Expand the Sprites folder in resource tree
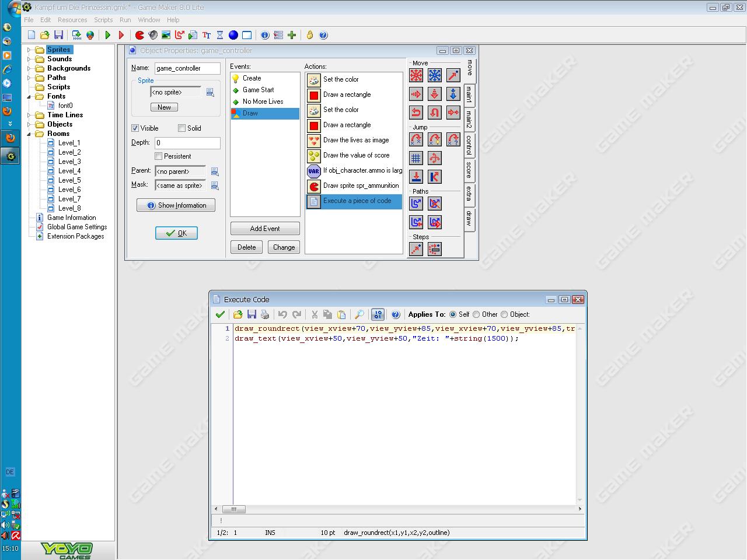This screenshot has width=747, height=560. 29,50
